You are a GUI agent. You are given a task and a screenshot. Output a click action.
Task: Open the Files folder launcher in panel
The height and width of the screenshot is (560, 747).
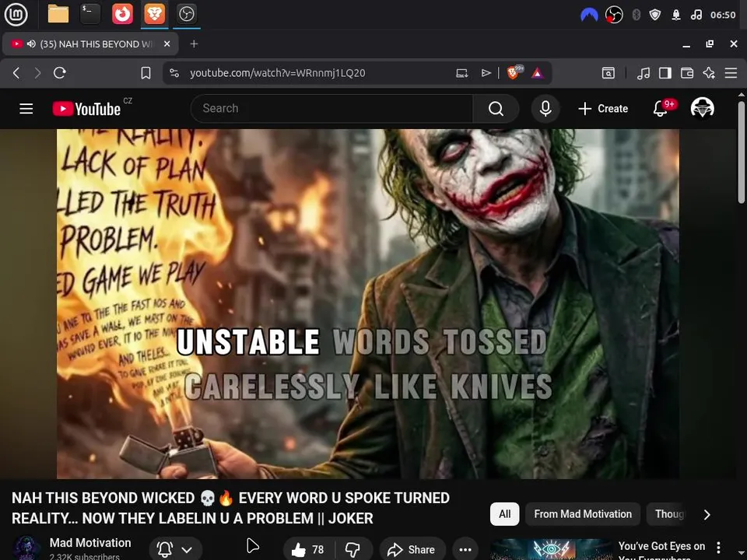click(x=58, y=14)
